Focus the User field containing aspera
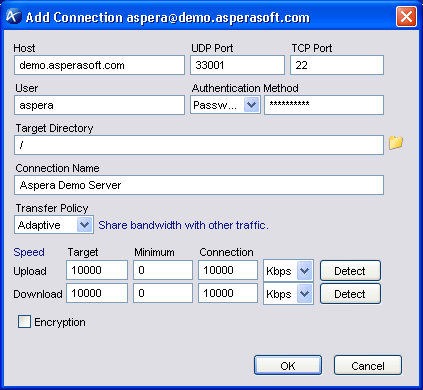Viewport: 423px width, 390px height. coord(99,105)
